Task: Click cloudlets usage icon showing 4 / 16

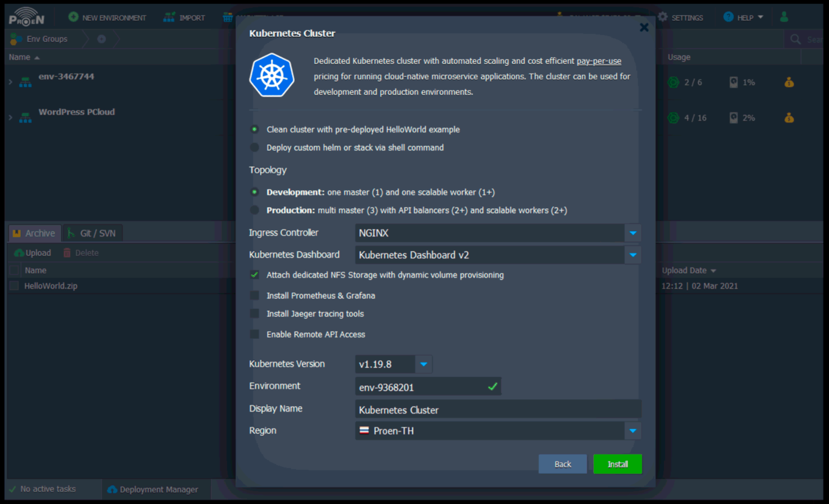Action: pos(674,118)
